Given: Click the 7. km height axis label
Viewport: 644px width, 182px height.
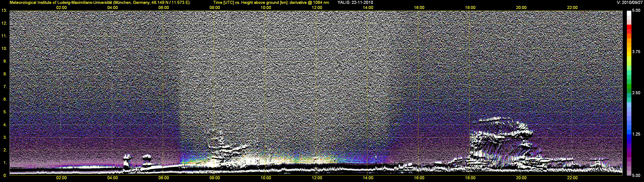Looking at the screenshot, I should (x=5, y=87).
